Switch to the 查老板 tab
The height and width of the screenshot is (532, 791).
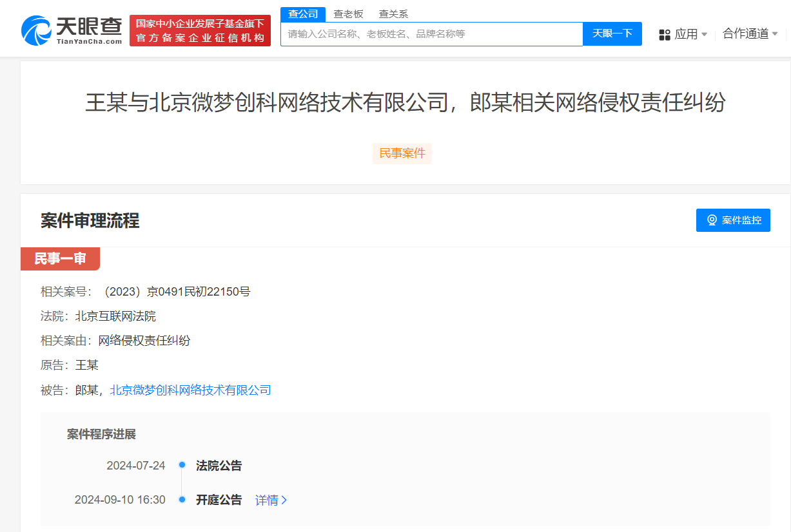pyautogui.click(x=348, y=13)
